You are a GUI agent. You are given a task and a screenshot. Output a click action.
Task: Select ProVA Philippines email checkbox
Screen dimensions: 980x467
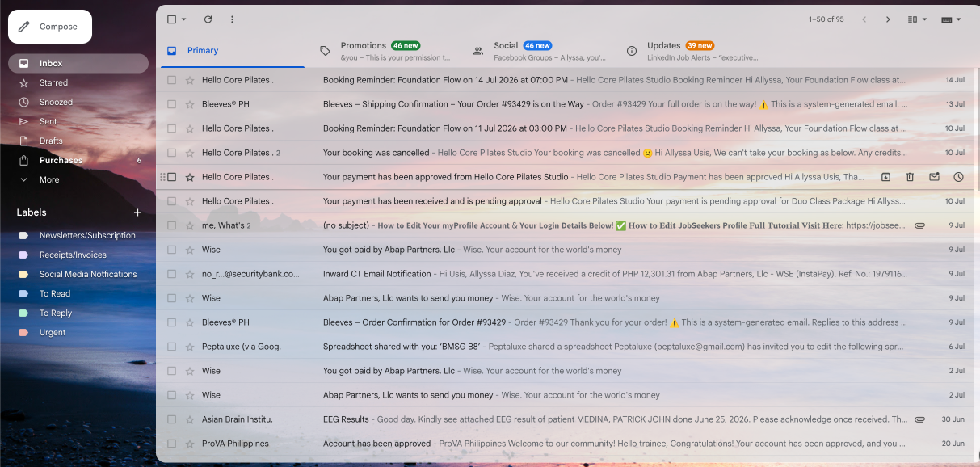(x=171, y=444)
